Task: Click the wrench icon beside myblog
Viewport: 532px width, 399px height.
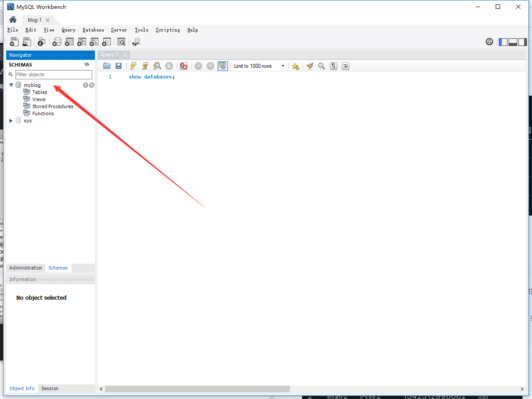Action: 92,85
